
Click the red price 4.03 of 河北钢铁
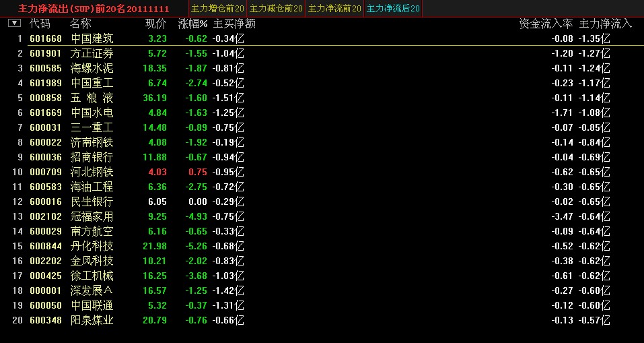[157, 172]
